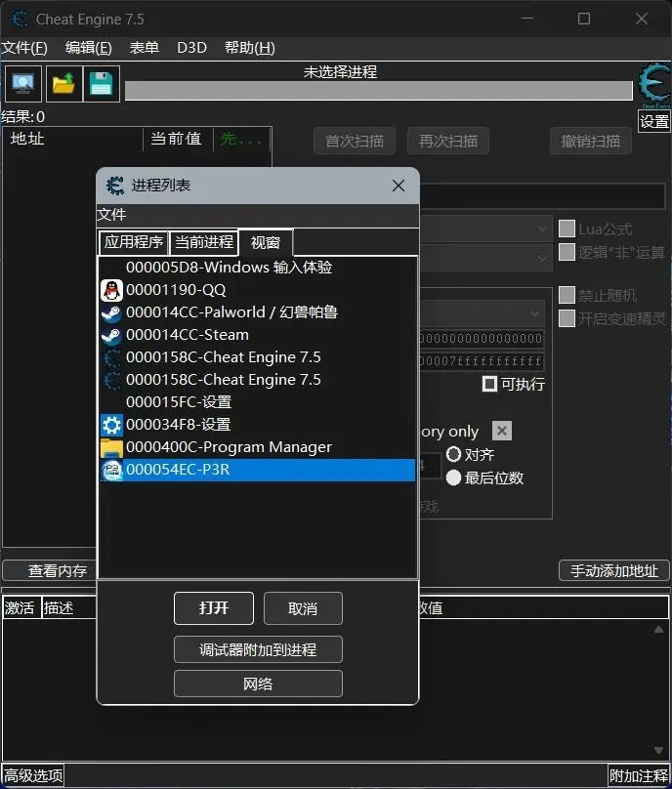The width and height of the screenshot is (672, 789).
Task: Click the select process computer icon
Action: [x=21, y=84]
